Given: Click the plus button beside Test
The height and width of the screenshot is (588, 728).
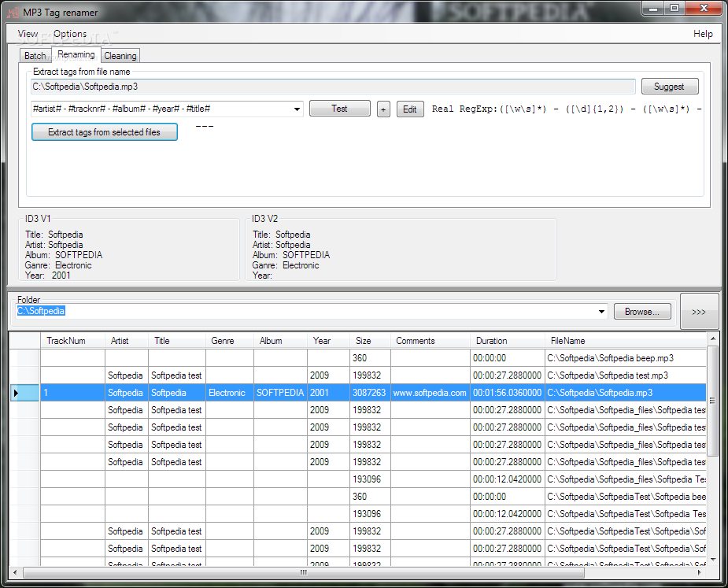Looking at the screenshot, I should (383, 109).
